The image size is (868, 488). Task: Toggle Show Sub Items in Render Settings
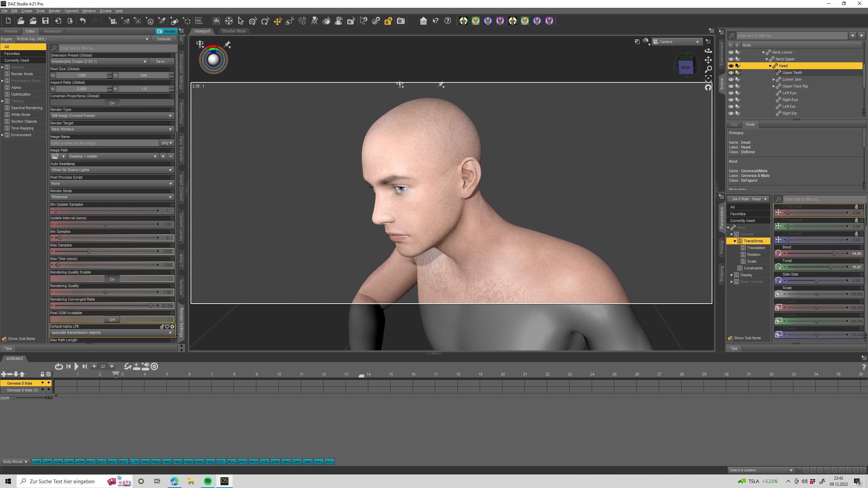[4, 339]
